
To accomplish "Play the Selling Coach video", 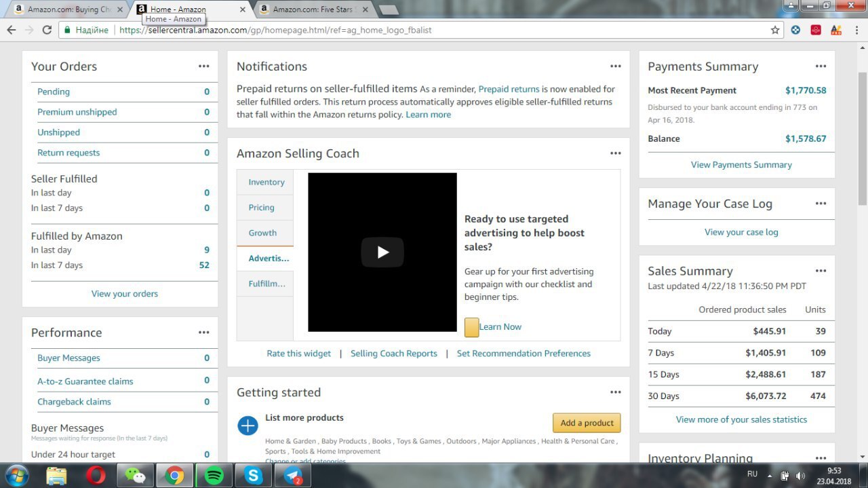I will coord(382,252).
